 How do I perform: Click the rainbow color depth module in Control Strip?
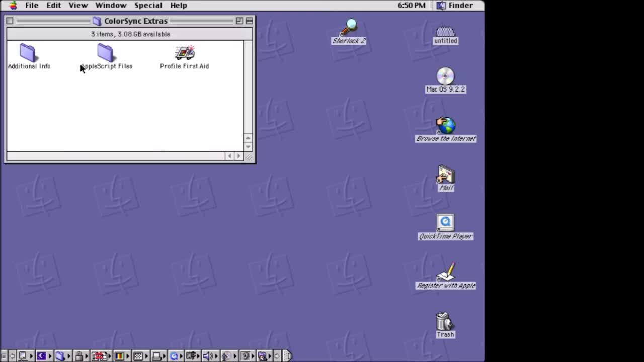[119, 356]
